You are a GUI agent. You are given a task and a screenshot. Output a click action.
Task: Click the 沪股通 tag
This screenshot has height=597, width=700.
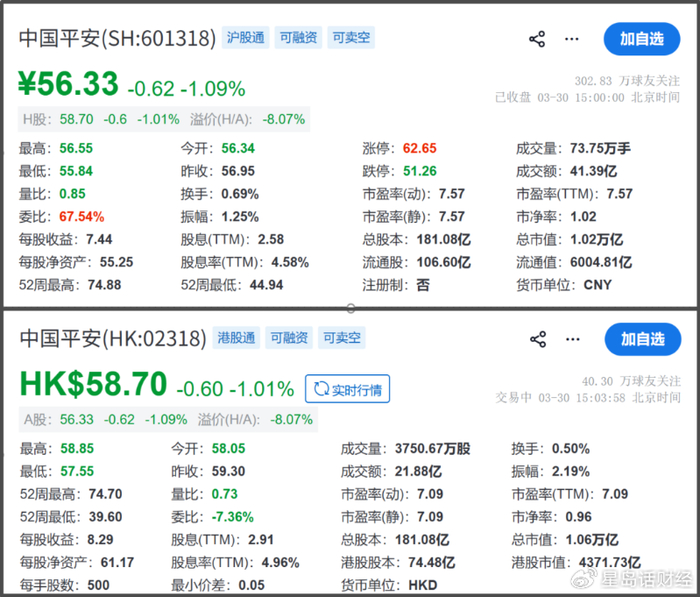pyautogui.click(x=246, y=38)
